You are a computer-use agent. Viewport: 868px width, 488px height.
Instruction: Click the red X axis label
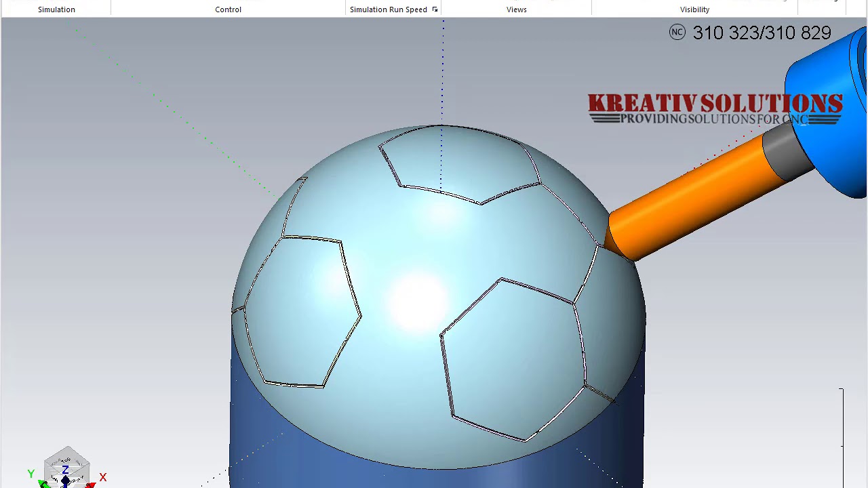[x=103, y=477]
